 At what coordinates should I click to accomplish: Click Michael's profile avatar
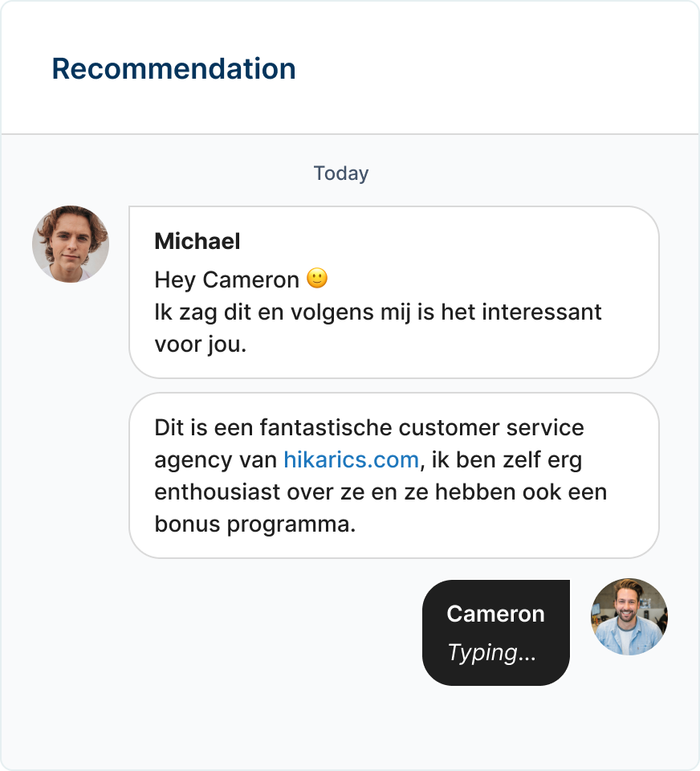71,244
